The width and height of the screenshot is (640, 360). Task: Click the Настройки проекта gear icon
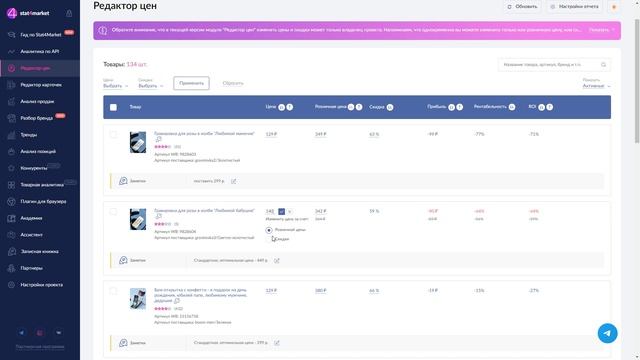[11, 285]
